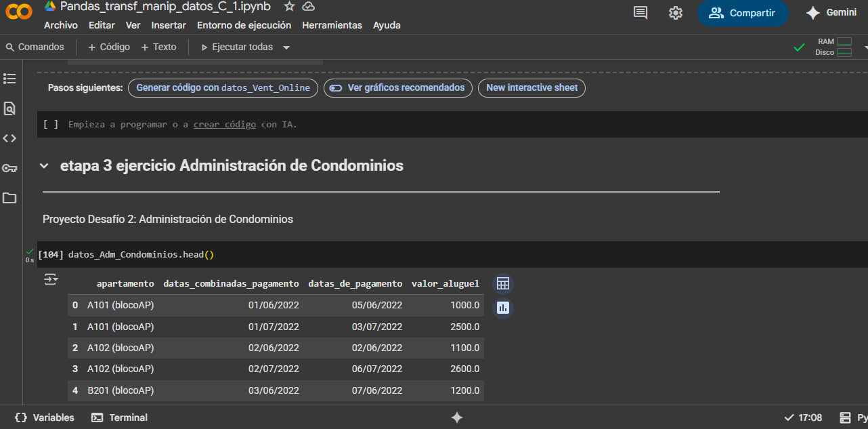Image resolution: width=868 pixels, height=429 pixels.
Task: Click the Compartir share button
Action: (743, 13)
